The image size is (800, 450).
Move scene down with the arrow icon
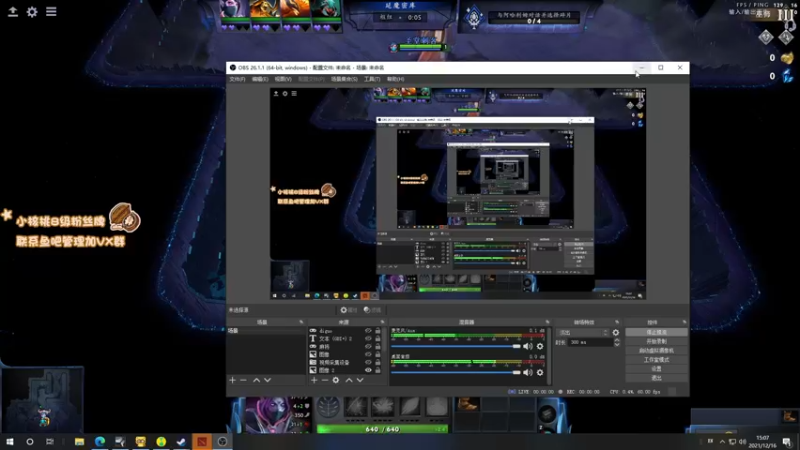tap(267, 380)
